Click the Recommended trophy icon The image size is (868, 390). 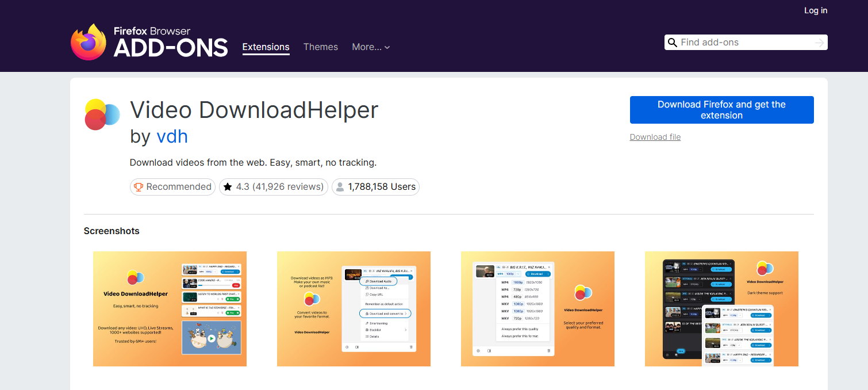click(x=138, y=187)
